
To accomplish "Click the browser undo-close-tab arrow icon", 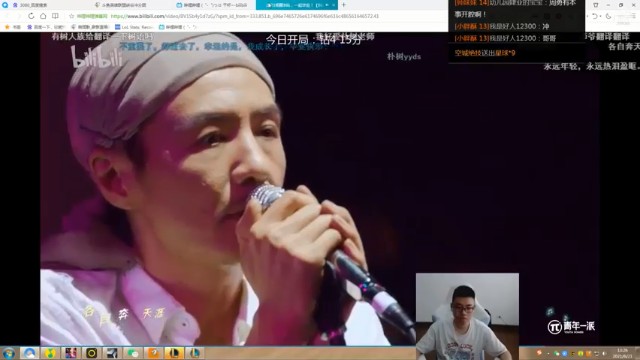I will point(594,16).
